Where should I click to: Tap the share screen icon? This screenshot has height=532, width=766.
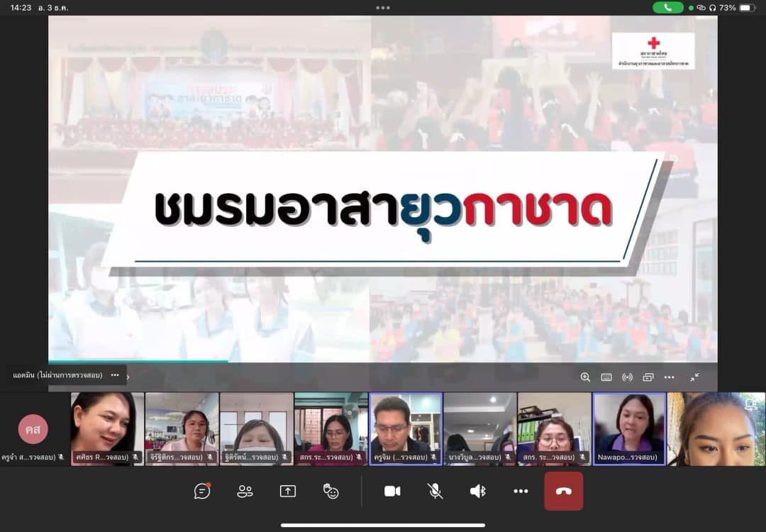point(287,491)
